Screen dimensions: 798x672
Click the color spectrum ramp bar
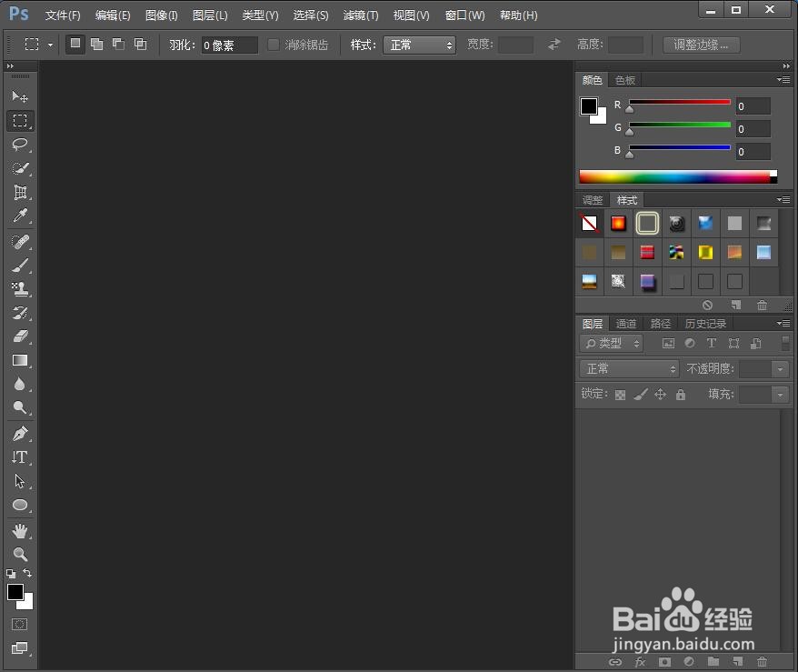(678, 176)
